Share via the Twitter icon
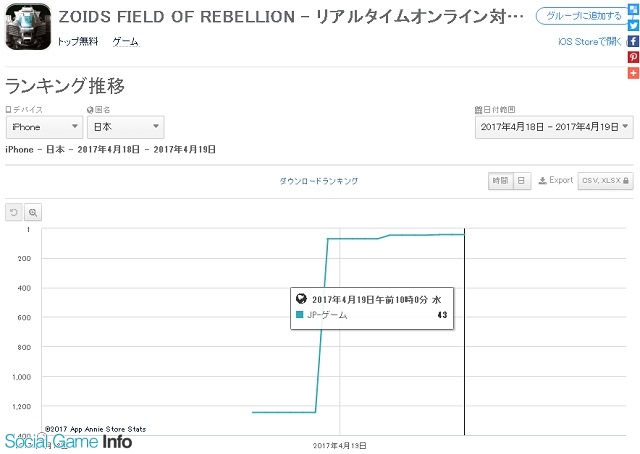Image resolution: width=640 pixels, height=454 pixels. coord(633,25)
